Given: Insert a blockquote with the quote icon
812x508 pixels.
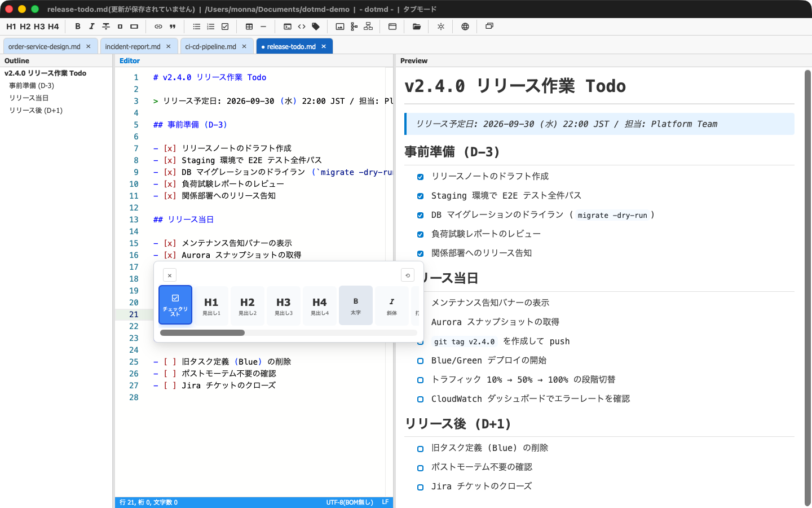Looking at the screenshot, I should pos(173,27).
